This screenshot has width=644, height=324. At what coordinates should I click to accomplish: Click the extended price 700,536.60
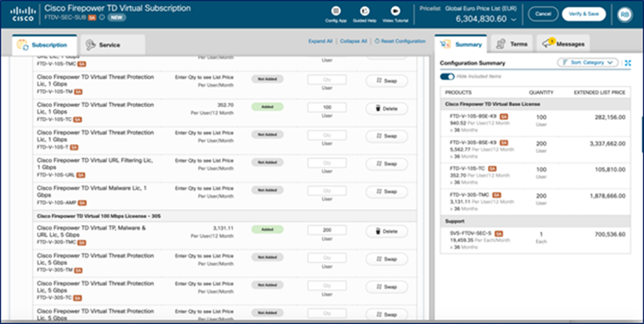click(610, 235)
